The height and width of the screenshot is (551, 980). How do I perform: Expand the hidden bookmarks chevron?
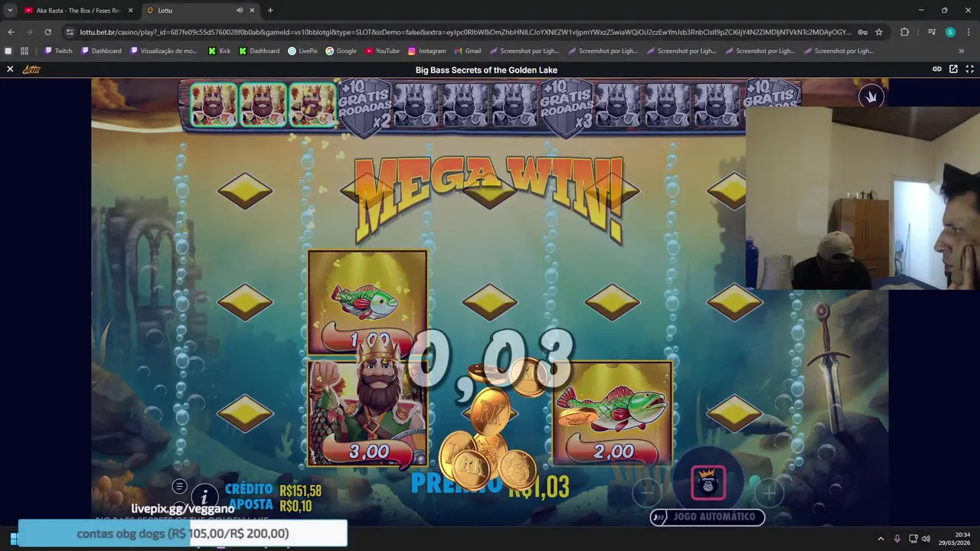(x=962, y=51)
